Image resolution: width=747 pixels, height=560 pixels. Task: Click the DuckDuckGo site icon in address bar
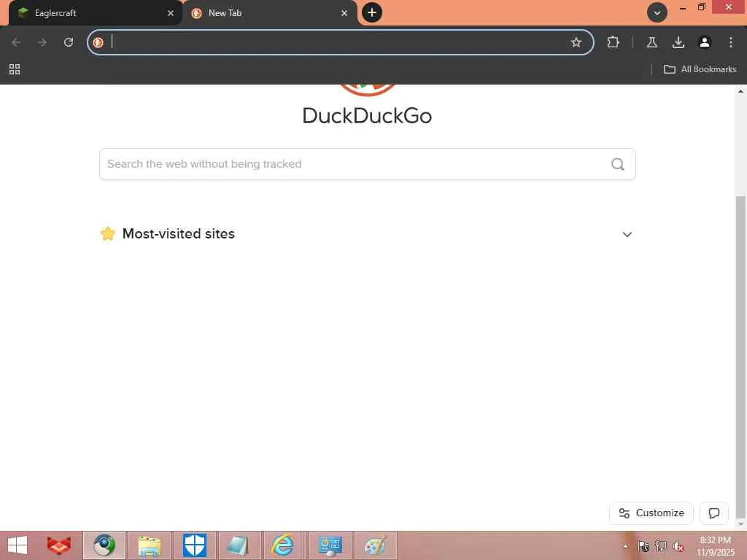[x=98, y=42]
